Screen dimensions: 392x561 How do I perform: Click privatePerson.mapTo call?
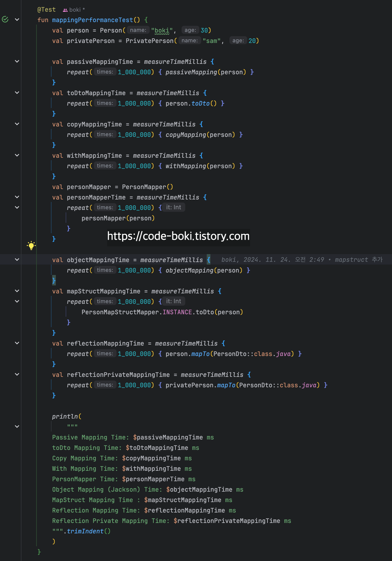coord(201,385)
